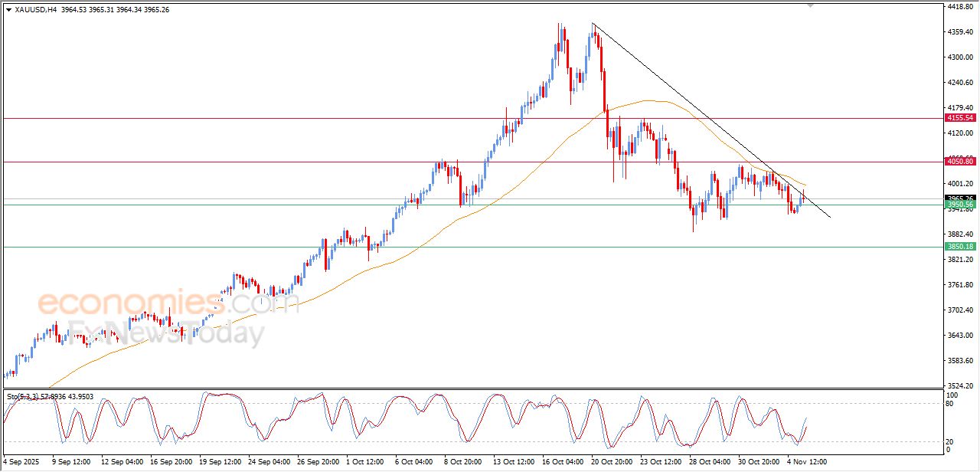This screenshot has height=472, width=980.
Task: Select the green 3850.18 level tag
Action: [x=959, y=246]
